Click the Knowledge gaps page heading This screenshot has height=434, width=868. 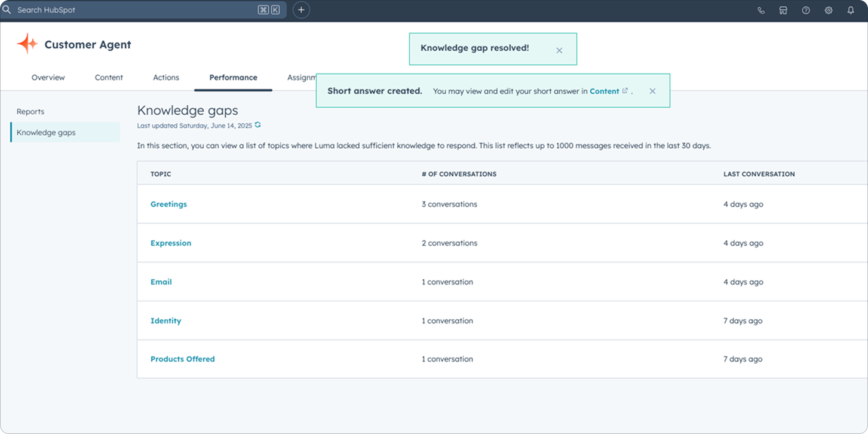[x=188, y=111]
